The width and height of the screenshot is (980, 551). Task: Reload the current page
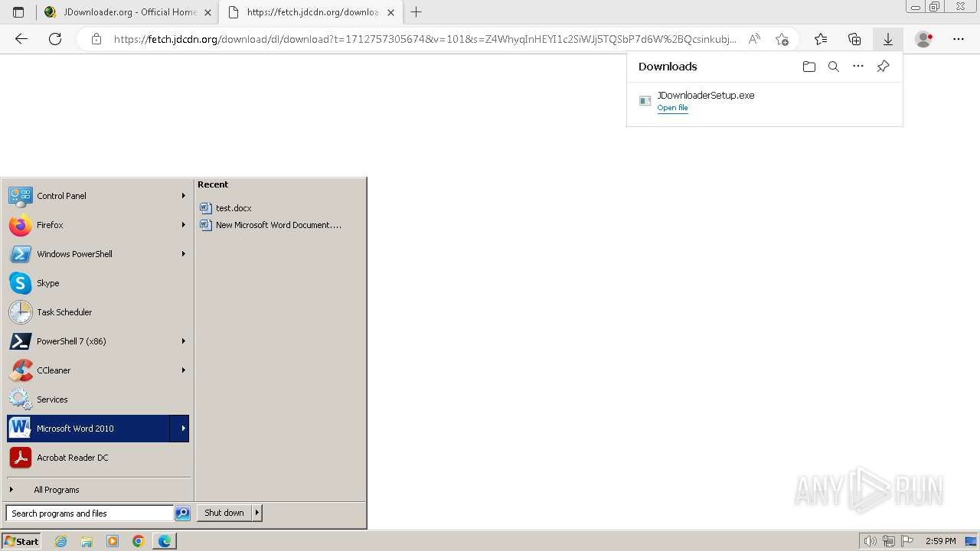(x=55, y=39)
